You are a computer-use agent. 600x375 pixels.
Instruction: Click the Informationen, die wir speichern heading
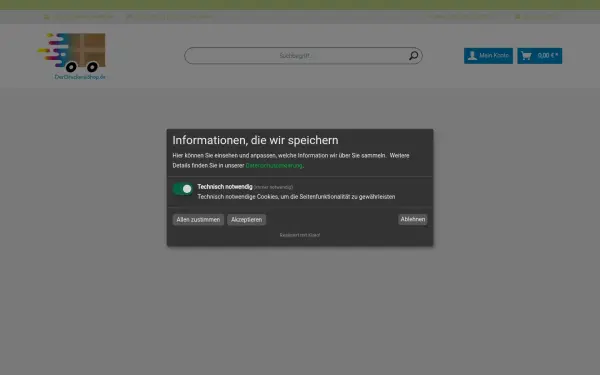click(255, 140)
